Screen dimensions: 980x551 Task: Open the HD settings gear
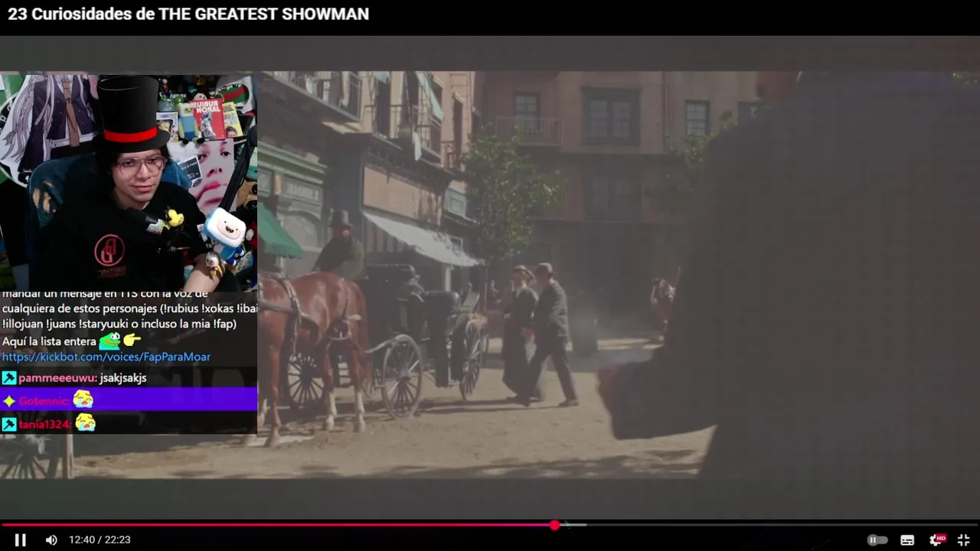(937, 540)
